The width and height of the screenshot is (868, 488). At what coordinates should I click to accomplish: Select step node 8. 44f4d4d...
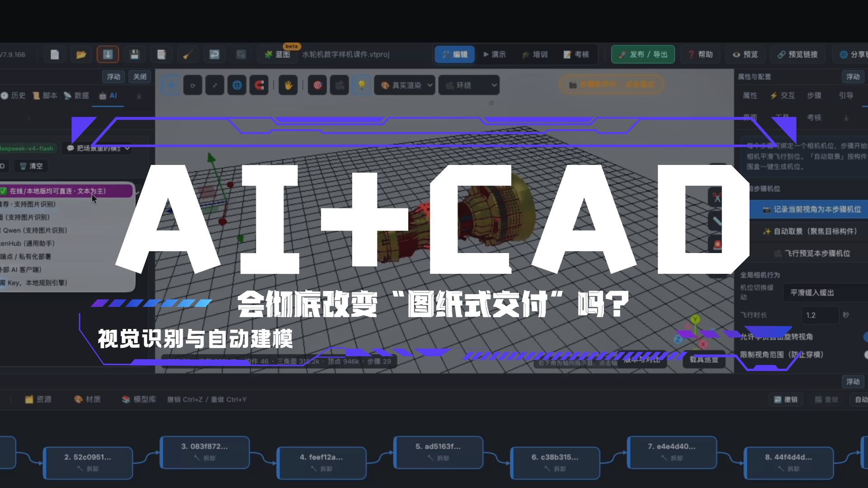pyautogui.click(x=789, y=463)
